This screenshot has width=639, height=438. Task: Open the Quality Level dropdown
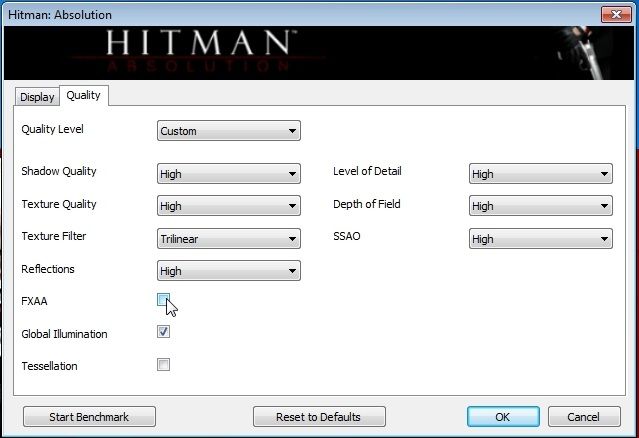click(229, 131)
